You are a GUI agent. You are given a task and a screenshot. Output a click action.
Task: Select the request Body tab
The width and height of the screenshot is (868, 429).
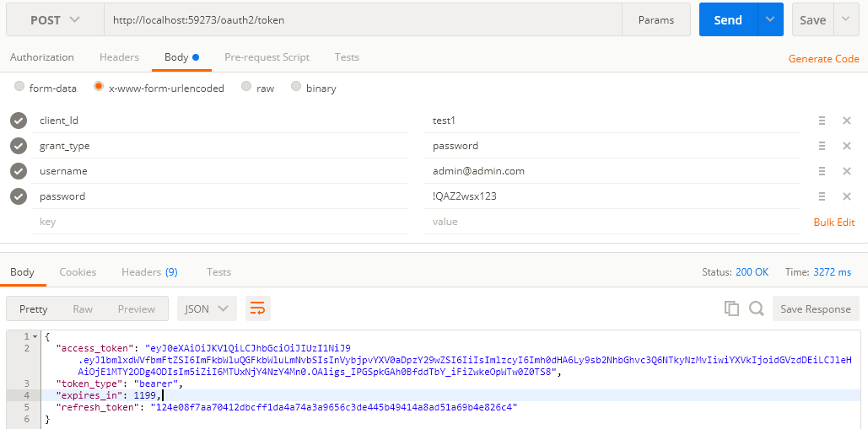click(181, 57)
